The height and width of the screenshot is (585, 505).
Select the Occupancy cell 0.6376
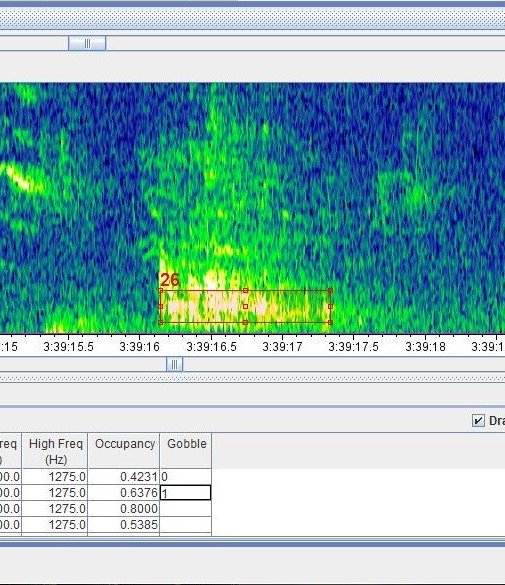pyautogui.click(x=124, y=492)
